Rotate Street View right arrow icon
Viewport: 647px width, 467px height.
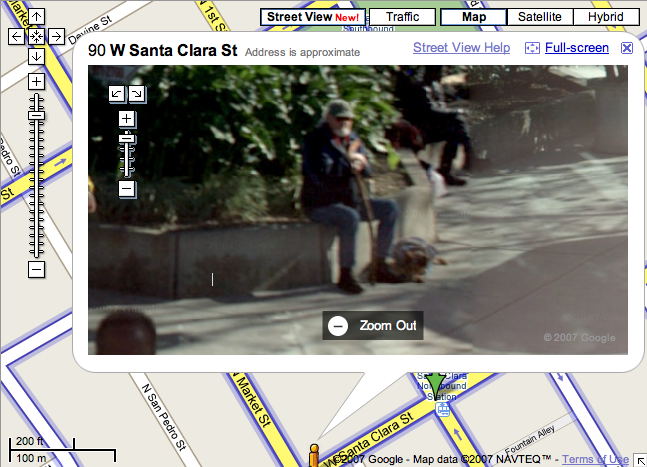point(137,94)
